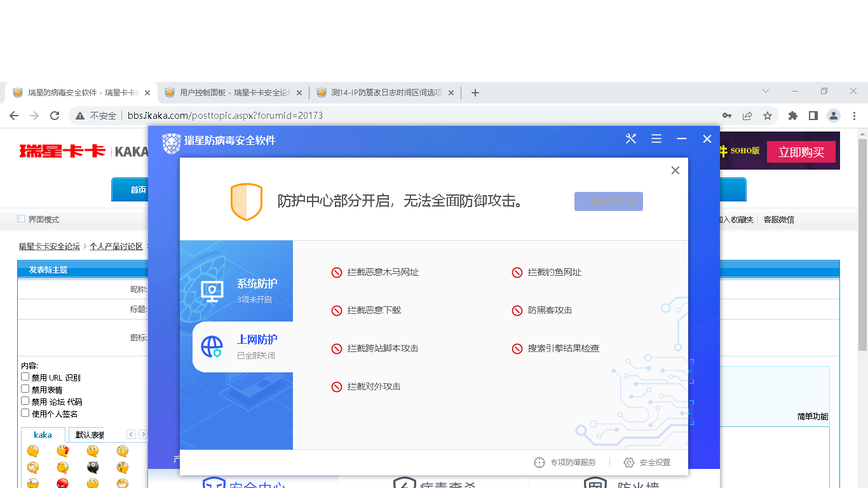Screen dimensions: 868x488
Task: Click the 不安全 site info warning
Action: tap(96, 116)
